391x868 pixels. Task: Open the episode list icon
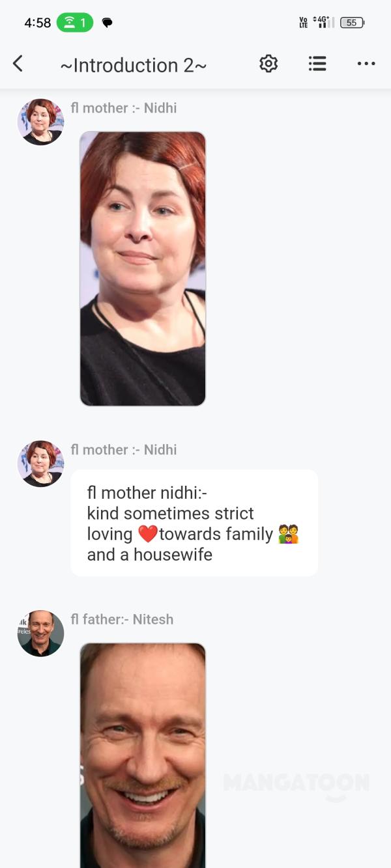tap(317, 63)
